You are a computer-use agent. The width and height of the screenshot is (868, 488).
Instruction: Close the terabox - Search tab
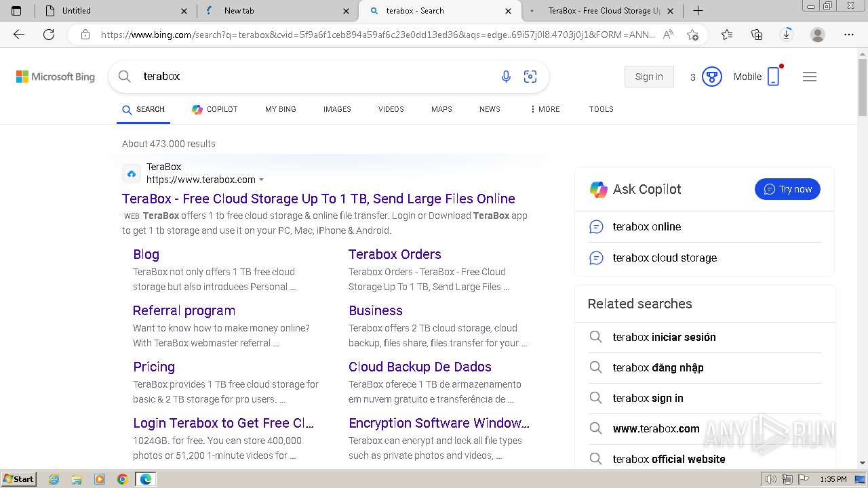(509, 11)
